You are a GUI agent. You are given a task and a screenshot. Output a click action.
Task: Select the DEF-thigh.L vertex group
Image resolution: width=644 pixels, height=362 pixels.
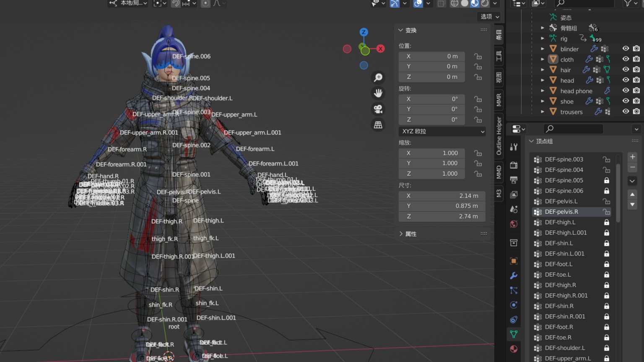[560, 222]
